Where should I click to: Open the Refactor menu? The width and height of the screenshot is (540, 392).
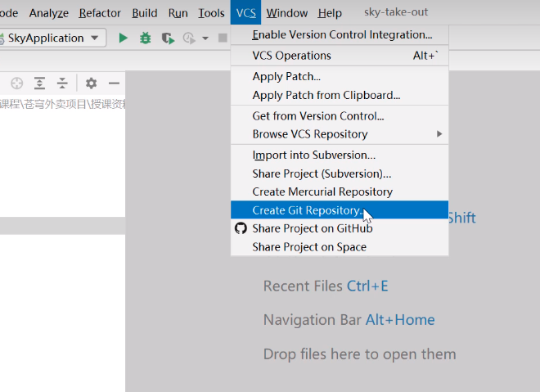tap(100, 13)
